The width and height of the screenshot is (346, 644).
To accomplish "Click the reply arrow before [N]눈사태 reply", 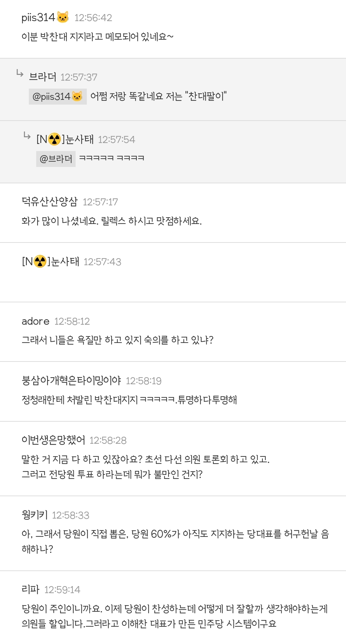I will pyautogui.click(x=27, y=136).
